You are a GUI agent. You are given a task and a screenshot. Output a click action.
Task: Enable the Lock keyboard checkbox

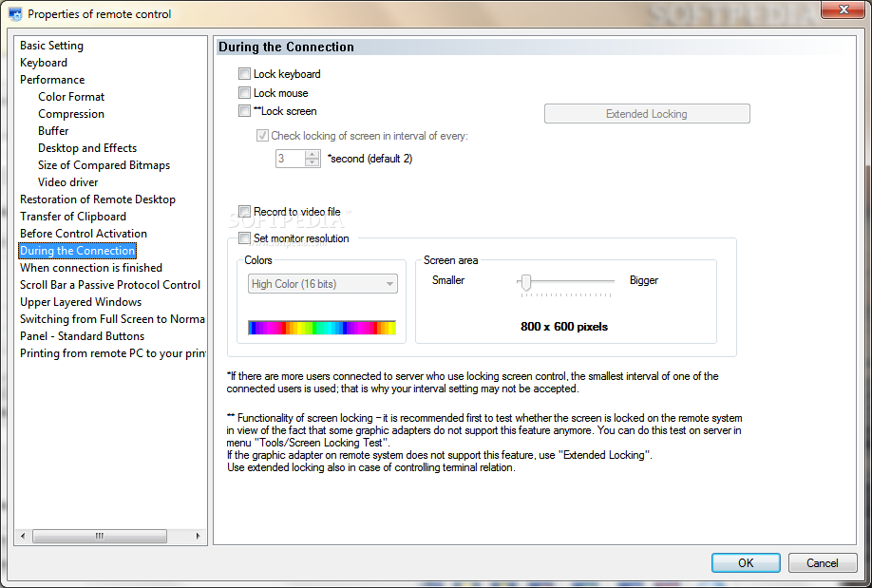(244, 73)
